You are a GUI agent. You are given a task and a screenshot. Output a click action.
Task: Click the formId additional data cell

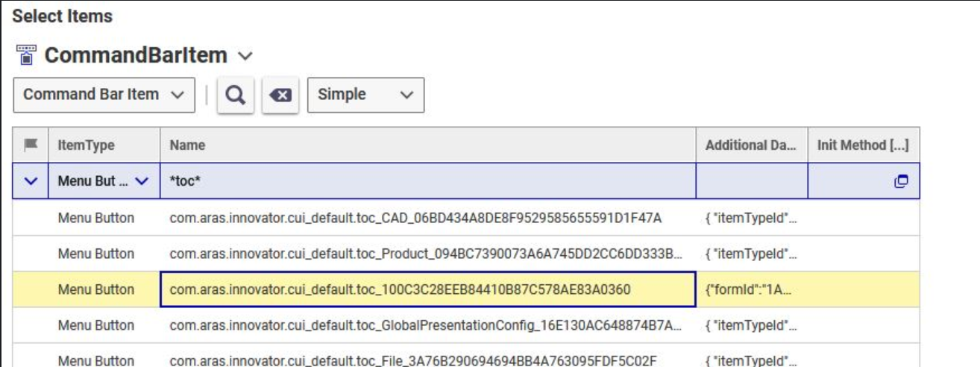pyautogui.click(x=751, y=289)
